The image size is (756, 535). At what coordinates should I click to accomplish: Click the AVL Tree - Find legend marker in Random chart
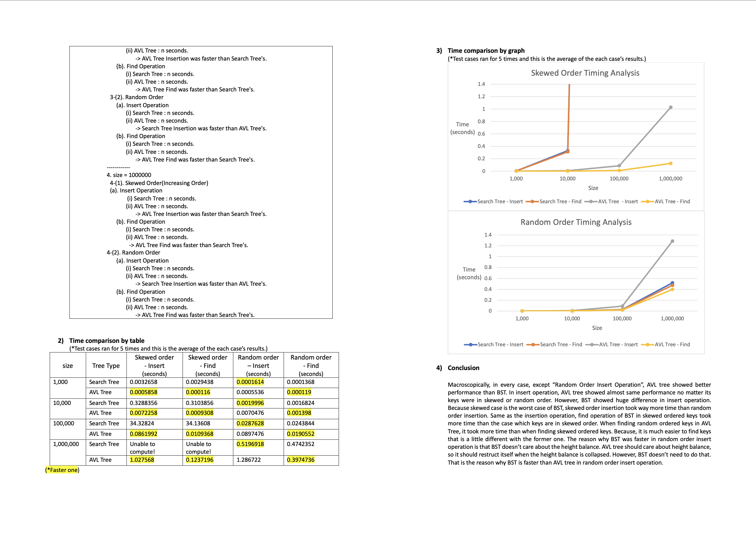coord(648,345)
